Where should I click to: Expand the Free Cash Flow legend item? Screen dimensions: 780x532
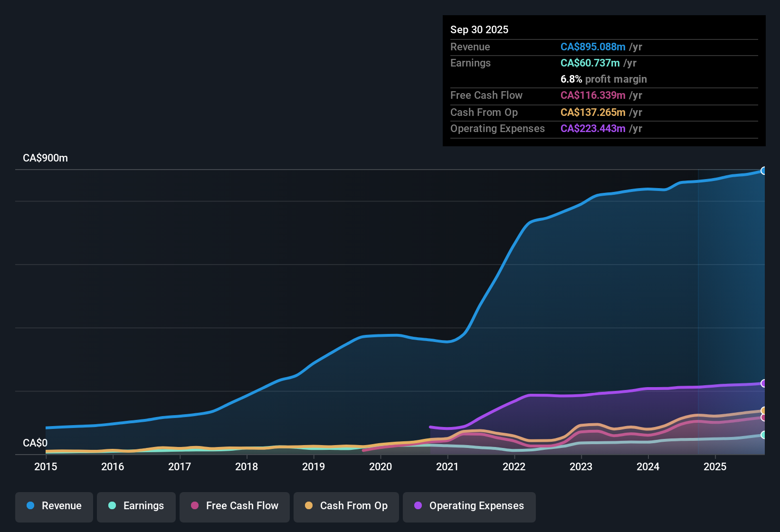pyautogui.click(x=234, y=506)
